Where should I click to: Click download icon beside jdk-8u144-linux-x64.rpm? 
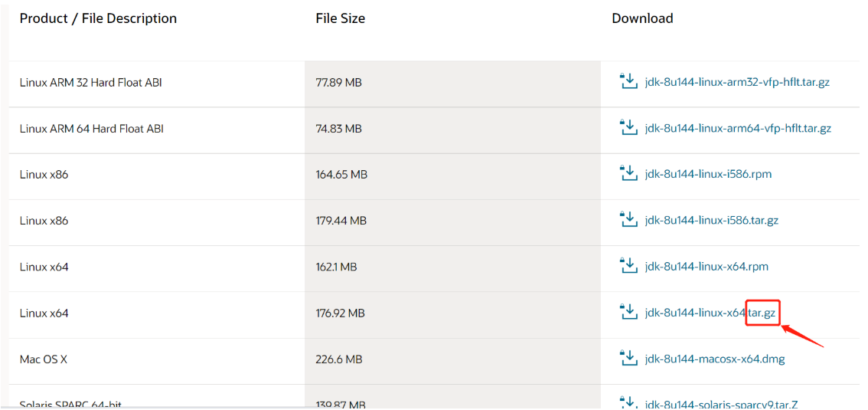pyautogui.click(x=628, y=265)
